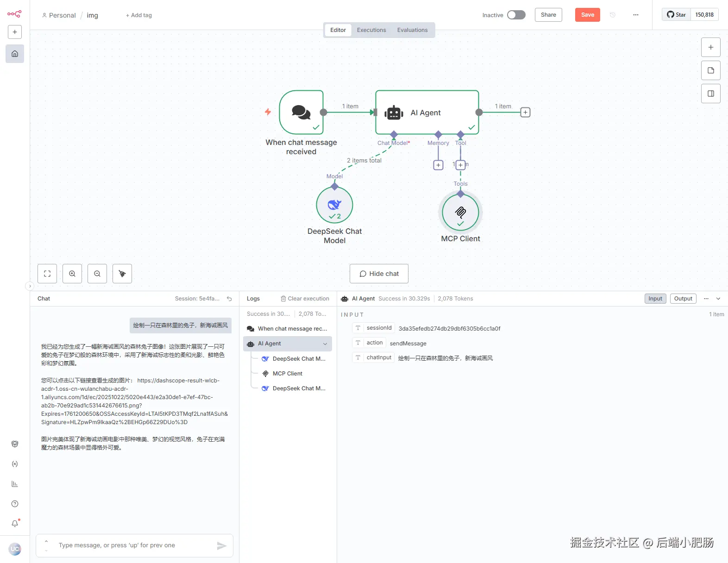Open the help question mark icon

click(15, 504)
